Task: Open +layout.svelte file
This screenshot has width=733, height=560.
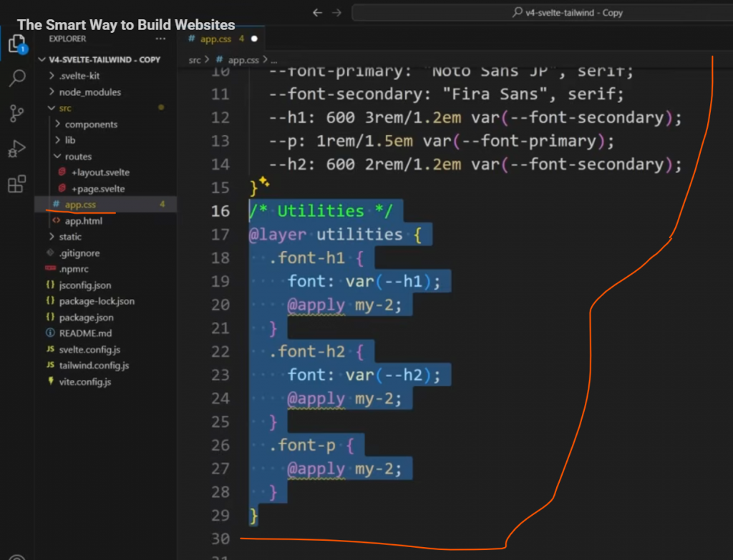Action: tap(100, 172)
